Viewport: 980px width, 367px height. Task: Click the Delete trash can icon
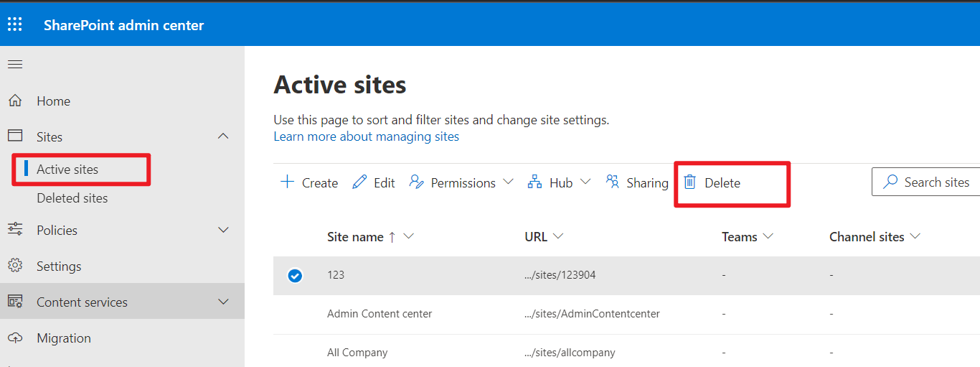pos(689,182)
